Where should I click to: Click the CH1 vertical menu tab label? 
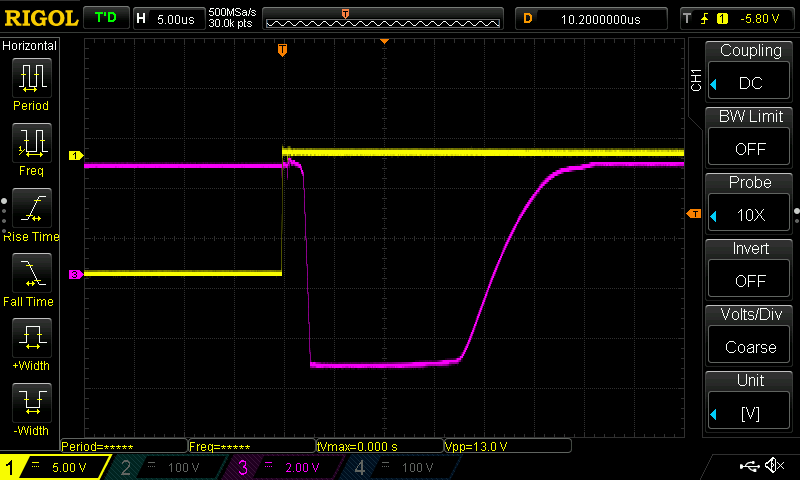(696, 80)
